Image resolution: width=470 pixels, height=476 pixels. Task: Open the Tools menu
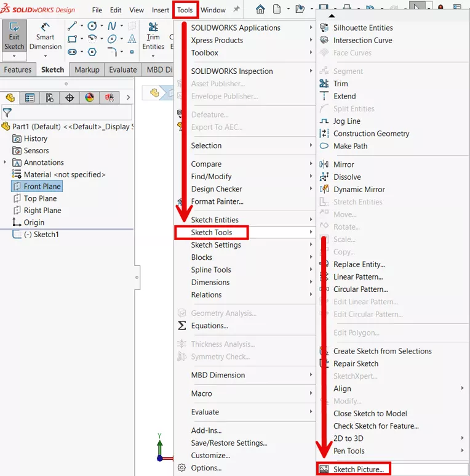[185, 10]
